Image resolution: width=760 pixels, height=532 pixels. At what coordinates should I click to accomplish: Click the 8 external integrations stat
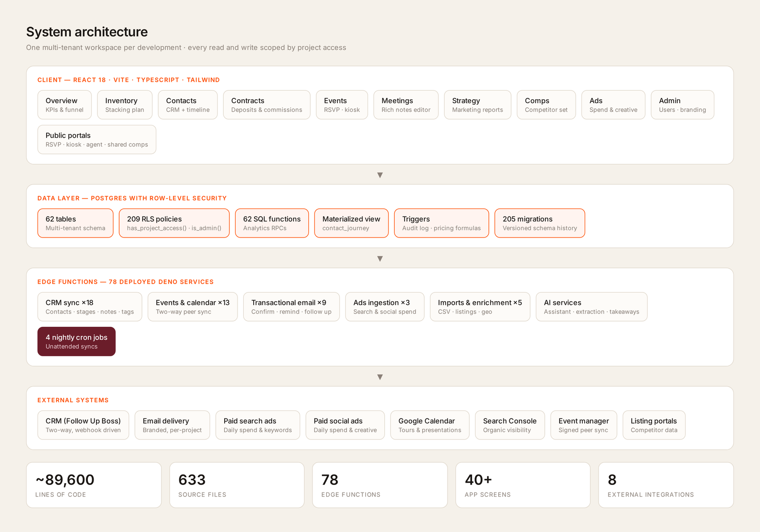pyautogui.click(x=666, y=485)
